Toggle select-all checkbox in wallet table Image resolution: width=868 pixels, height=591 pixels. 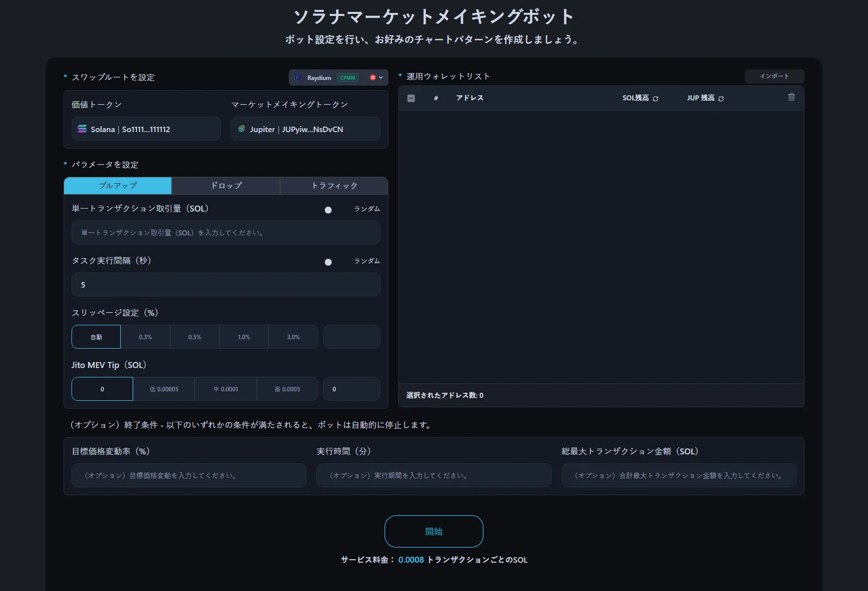tap(411, 98)
